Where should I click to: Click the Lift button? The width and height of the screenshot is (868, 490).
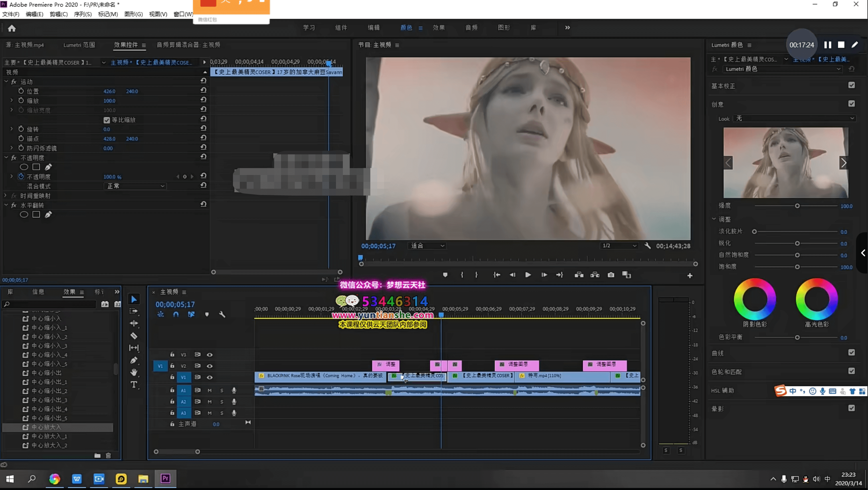[x=579, y=275]
